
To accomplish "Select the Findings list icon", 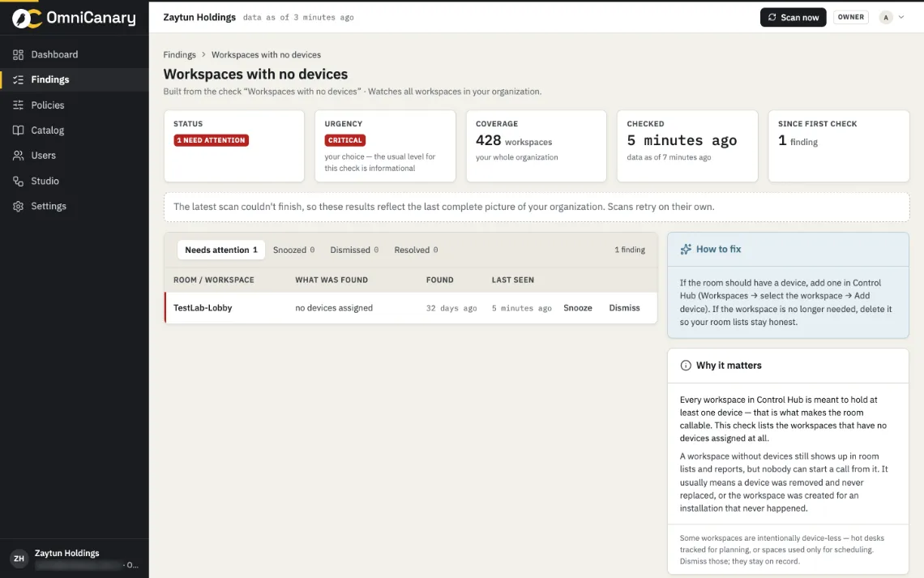I will (19, 79).
